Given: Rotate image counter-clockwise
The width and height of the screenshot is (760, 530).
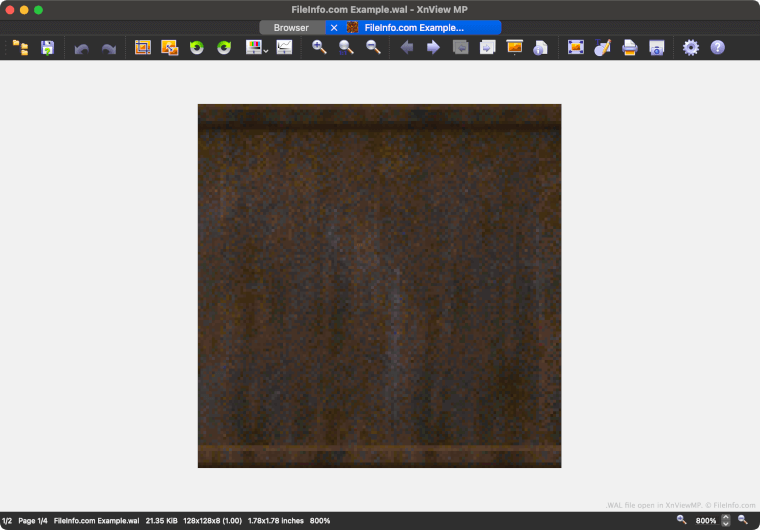Looking at the screenshot, I should tap(197, 47).
